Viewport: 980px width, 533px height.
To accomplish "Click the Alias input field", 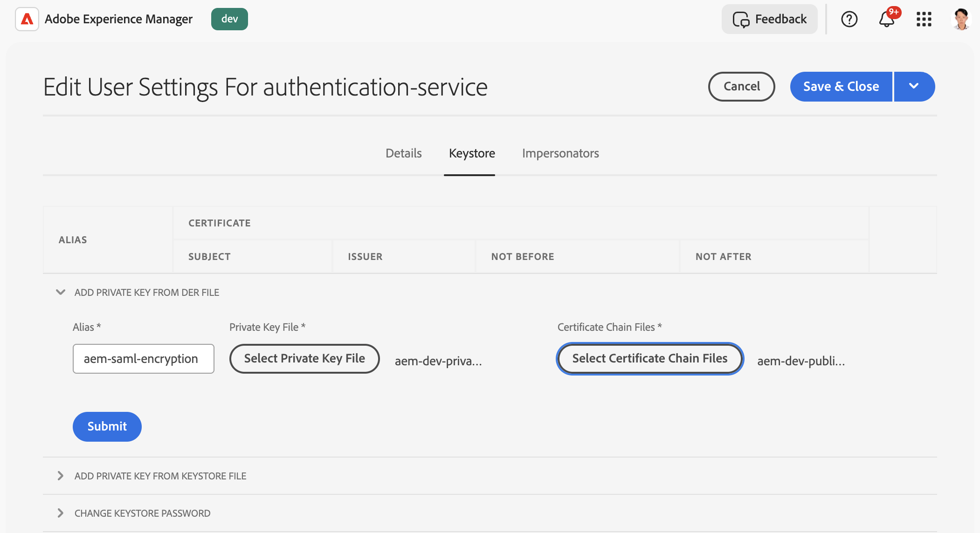I will point(143,358).
